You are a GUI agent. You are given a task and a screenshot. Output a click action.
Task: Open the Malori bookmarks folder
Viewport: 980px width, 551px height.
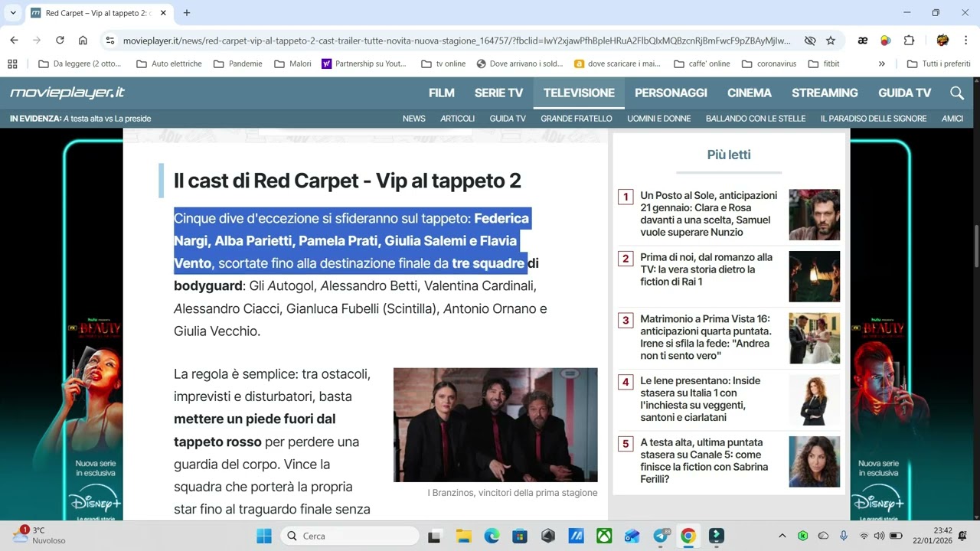[292, 64]
